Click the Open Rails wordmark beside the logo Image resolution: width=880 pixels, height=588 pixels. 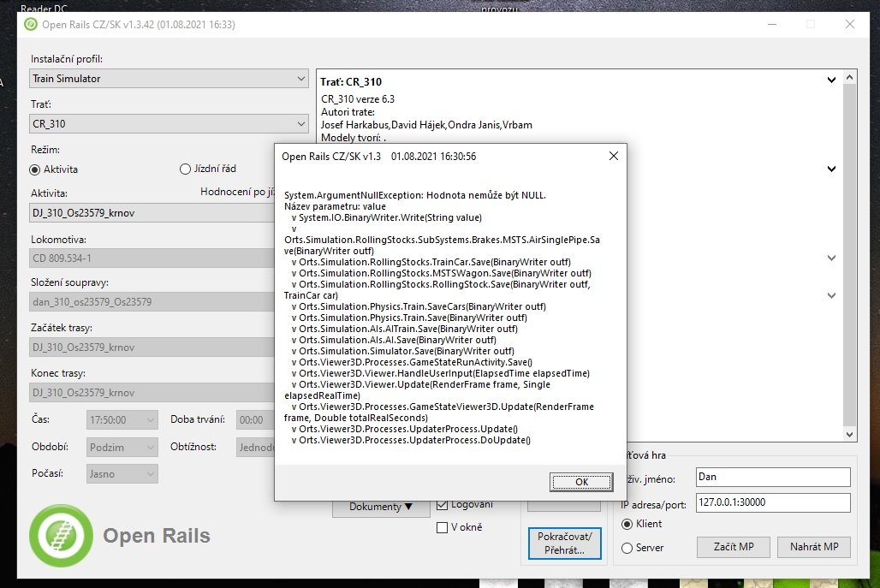pyautogui.click(x=157, y=536)
